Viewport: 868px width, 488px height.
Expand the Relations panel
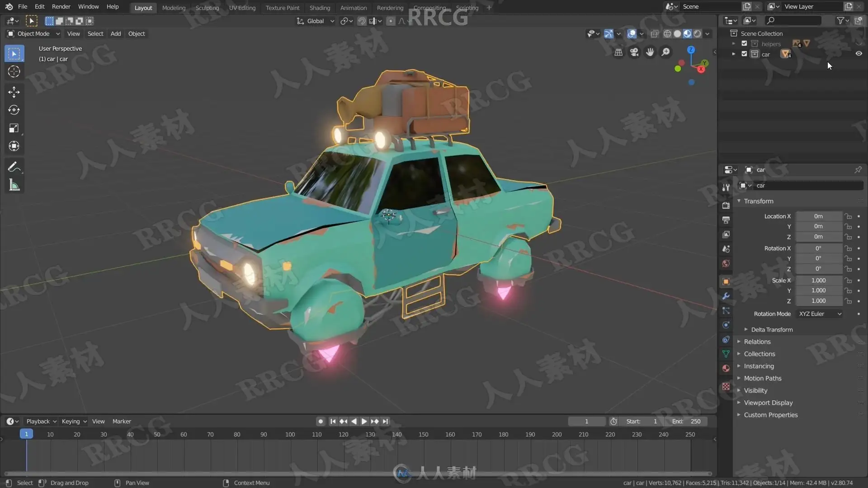(x=757, y=342)
